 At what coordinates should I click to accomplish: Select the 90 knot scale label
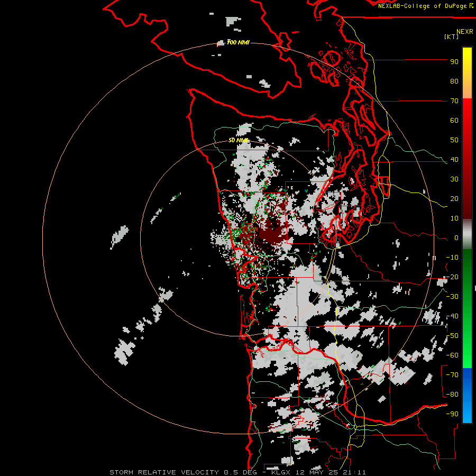pos(454,62)
